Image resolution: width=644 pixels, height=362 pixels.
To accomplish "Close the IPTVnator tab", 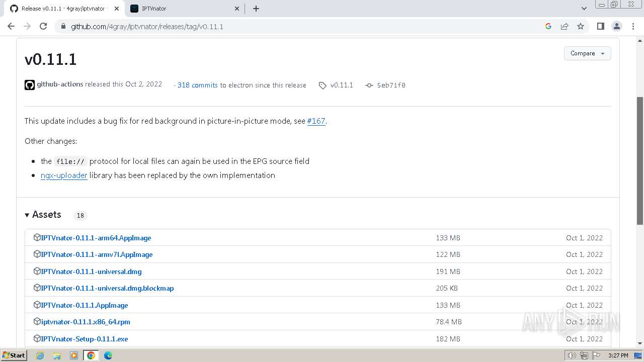I will coord(237,9).
